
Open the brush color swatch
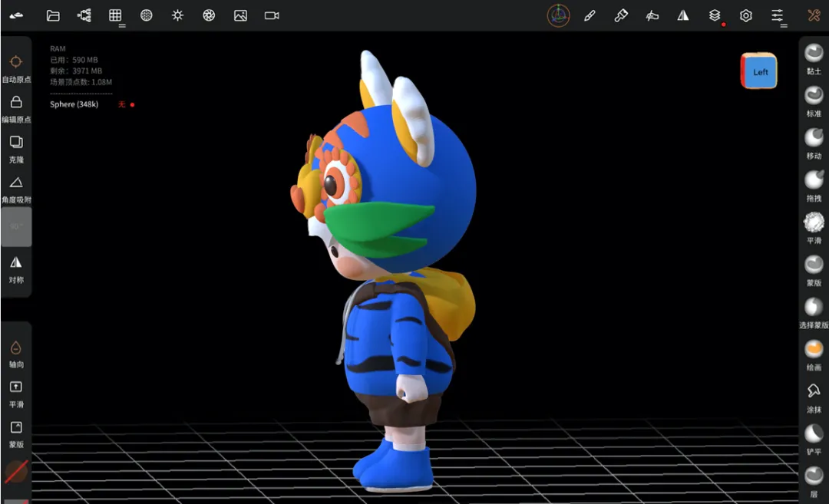pyautogui.click(x=16, y=471)
